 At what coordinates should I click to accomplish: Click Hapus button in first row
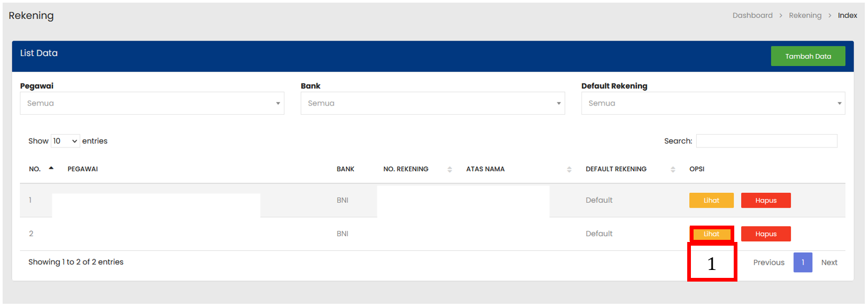click(765, 200)
